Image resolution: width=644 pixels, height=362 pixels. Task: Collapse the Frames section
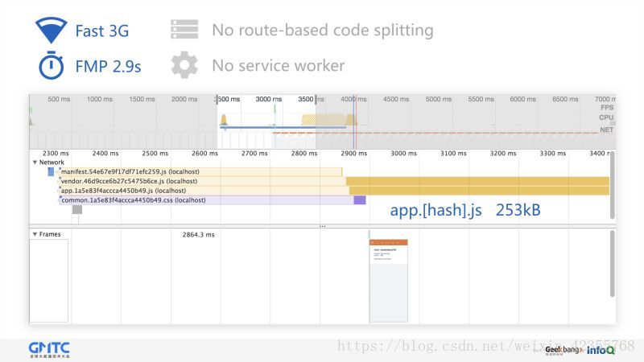click(35, 234)
